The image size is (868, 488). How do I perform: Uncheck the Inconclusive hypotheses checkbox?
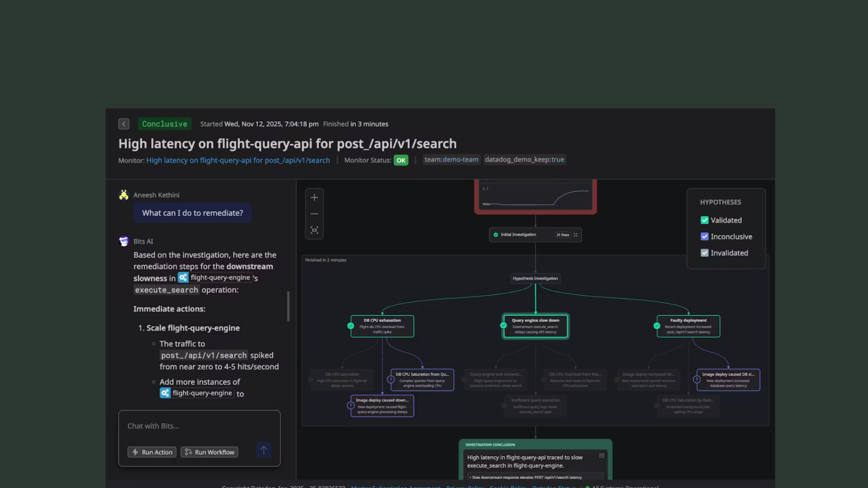coord(704,237)
